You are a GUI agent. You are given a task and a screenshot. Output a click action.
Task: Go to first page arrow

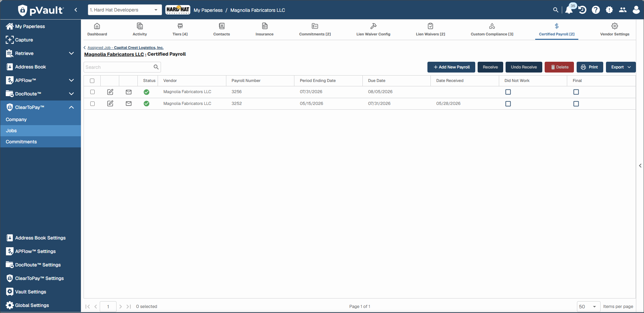coord(88,307)
